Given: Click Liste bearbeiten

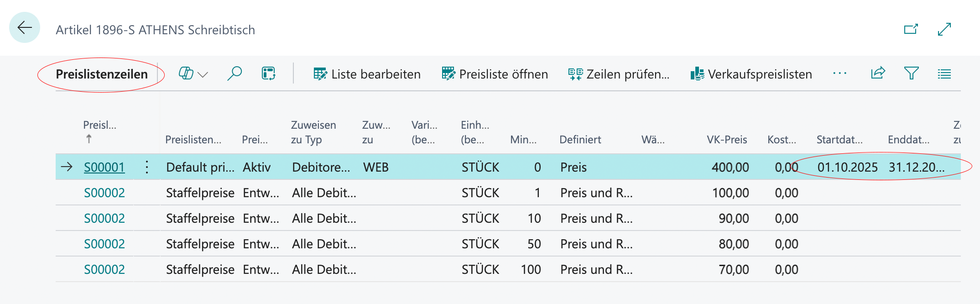Looking at the screenshot, I should coord(367,74).
